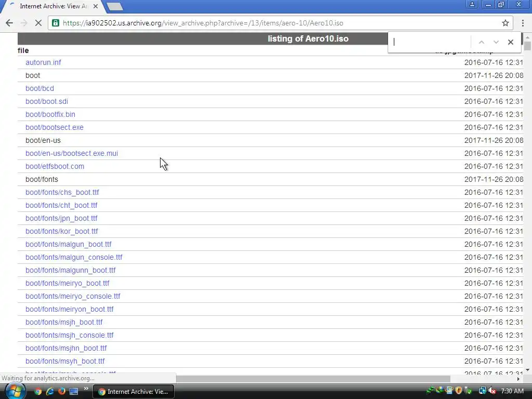Open boot/fonts/malgunn_boot.ttf link
The image size is (532, 399).
click(x=70, y=270)
